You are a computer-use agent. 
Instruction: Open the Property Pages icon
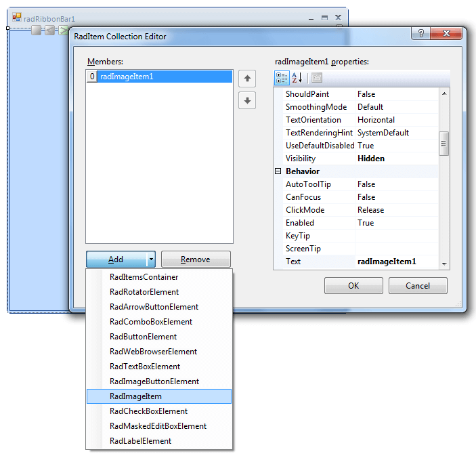coord(317,78)
